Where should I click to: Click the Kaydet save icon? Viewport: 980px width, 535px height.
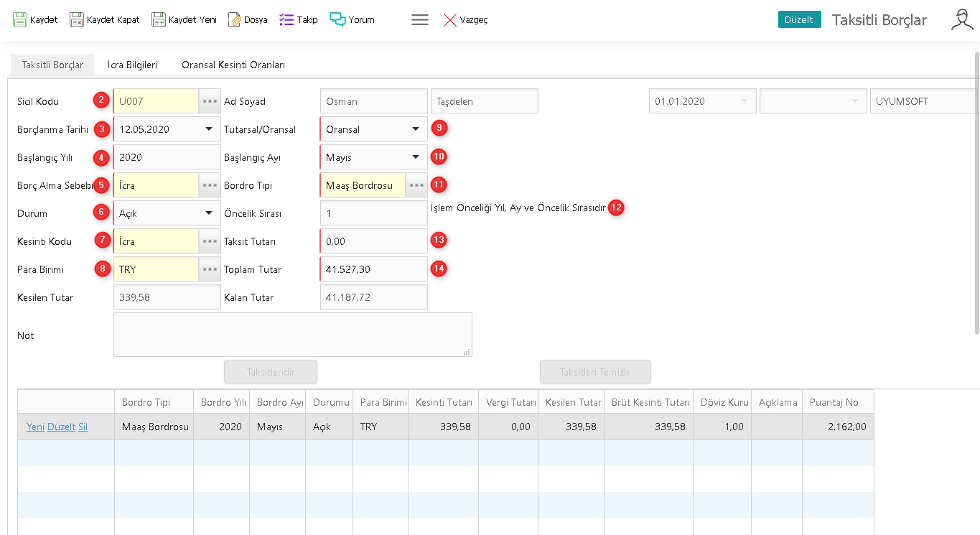pyautogui.click(x=20, y=19)
